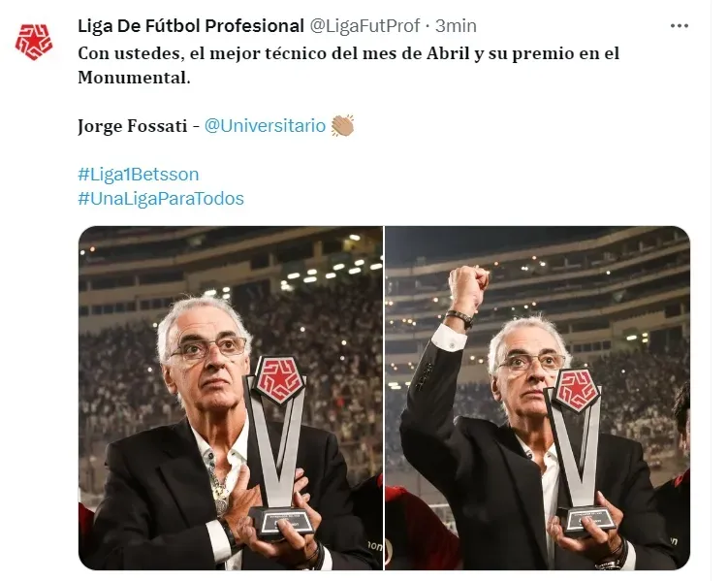Click the red star logo on right trophy
Screen dimensions: 728x581
[576, 391]
